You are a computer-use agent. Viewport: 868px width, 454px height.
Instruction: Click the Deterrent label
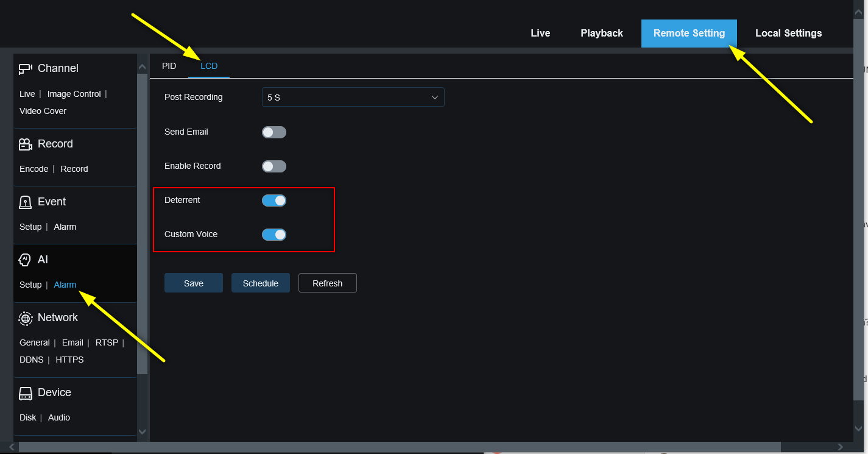[182, 200]
